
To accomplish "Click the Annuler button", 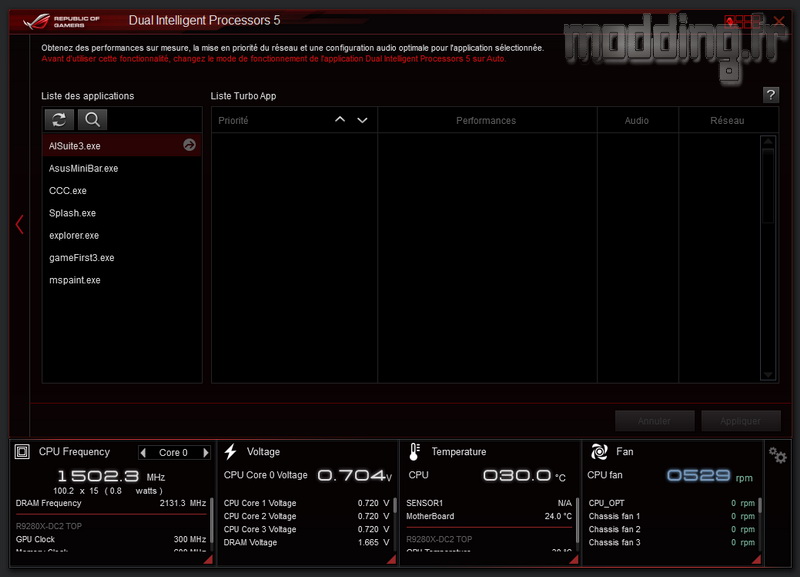I will (x=655, y=421).
